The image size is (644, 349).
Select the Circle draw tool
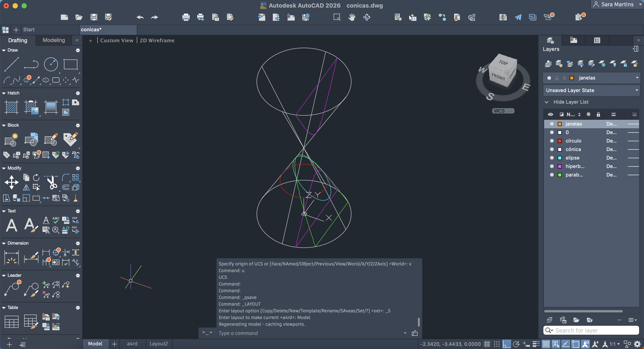pyautogui.click(x=51, y=64)
